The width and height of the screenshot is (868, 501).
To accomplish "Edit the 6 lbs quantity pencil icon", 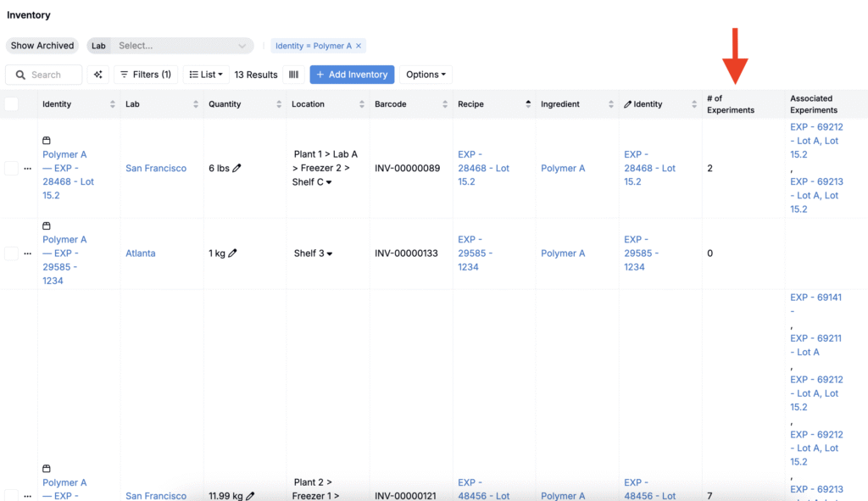I will tap(236, 169).
